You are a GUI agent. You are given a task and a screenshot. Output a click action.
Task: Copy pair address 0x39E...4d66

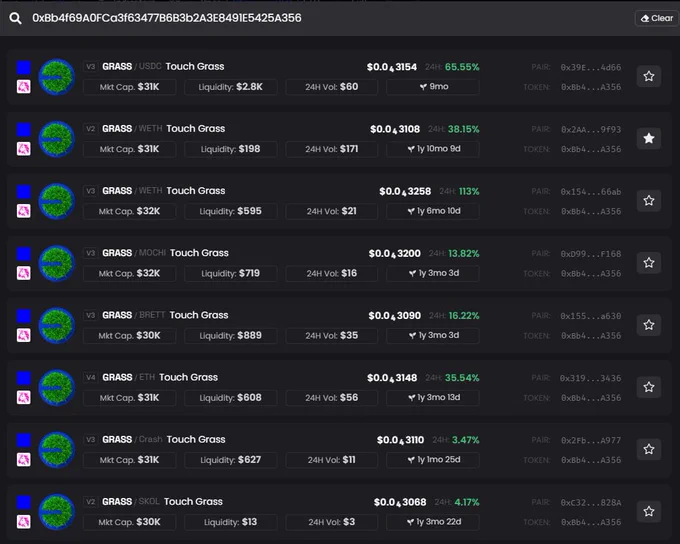click(x=591, y=67)
